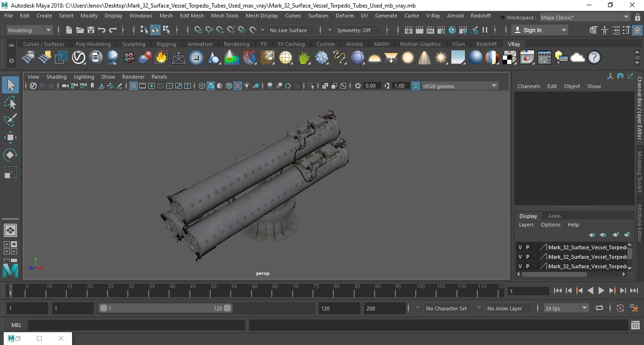Viewport: 644px width, 345px height.
Task: Toggle the viewport grid display
Action: [134, 86]
